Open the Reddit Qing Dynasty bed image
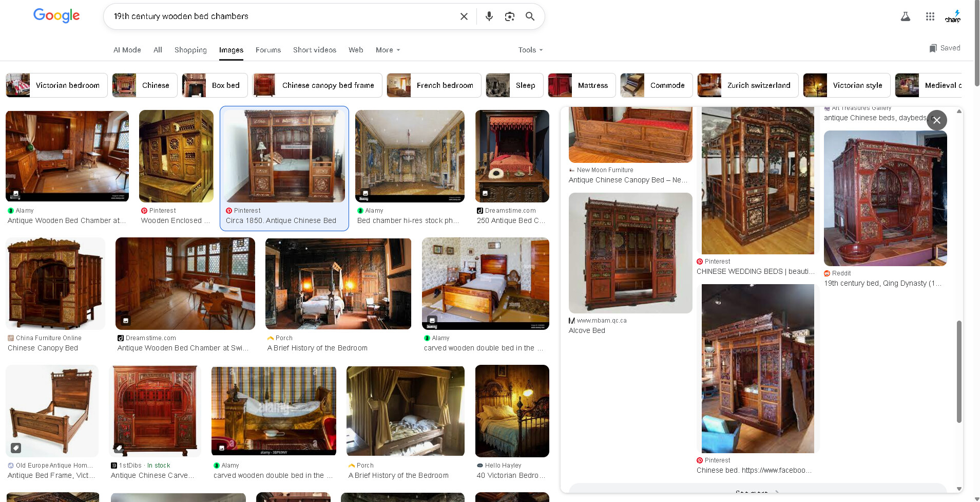This screenshot has width=980, height=502. [x=885, y=198]
